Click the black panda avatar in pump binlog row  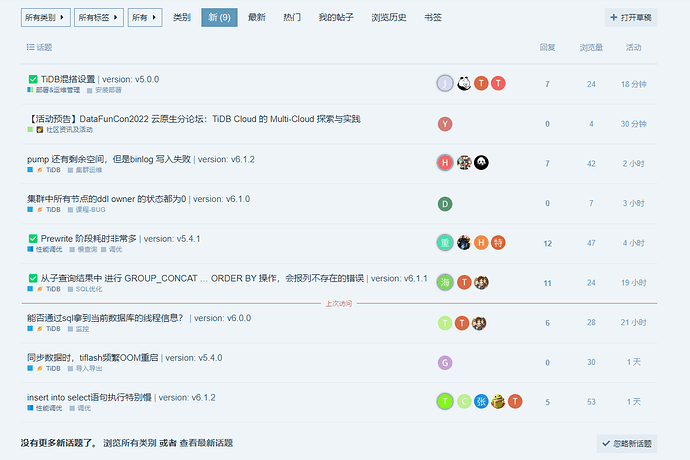[481, 163]
